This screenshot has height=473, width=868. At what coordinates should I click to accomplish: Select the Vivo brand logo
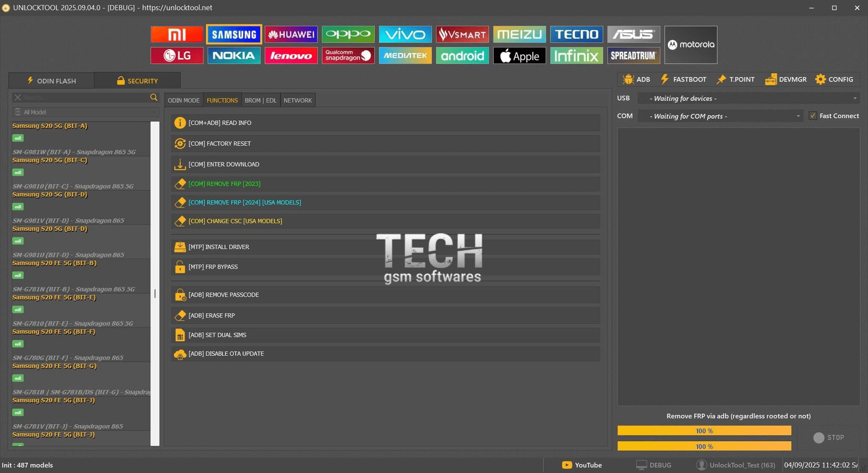[405, 34]
